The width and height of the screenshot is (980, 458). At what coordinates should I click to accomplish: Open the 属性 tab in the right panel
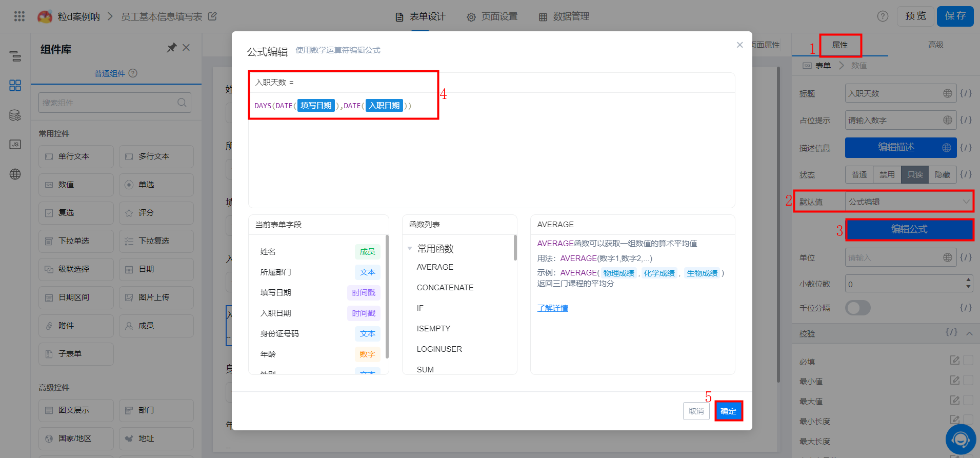(840, 45)
